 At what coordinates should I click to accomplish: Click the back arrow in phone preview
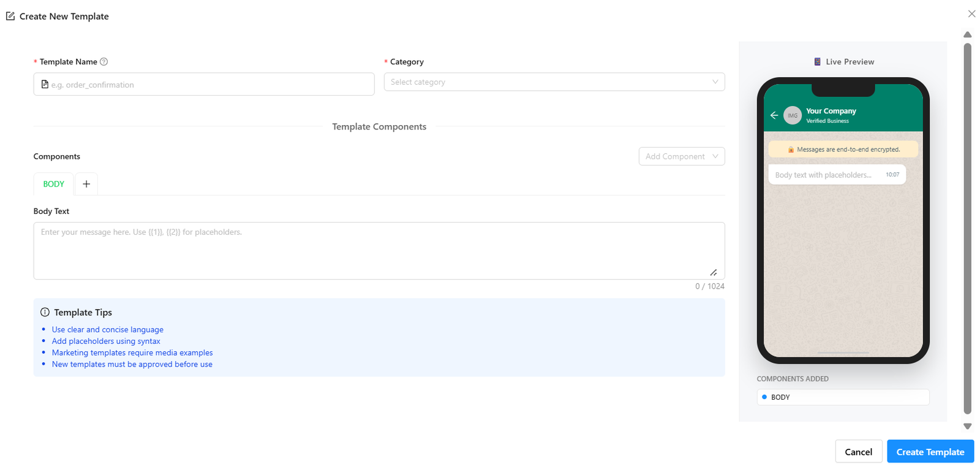click(774, 115)
